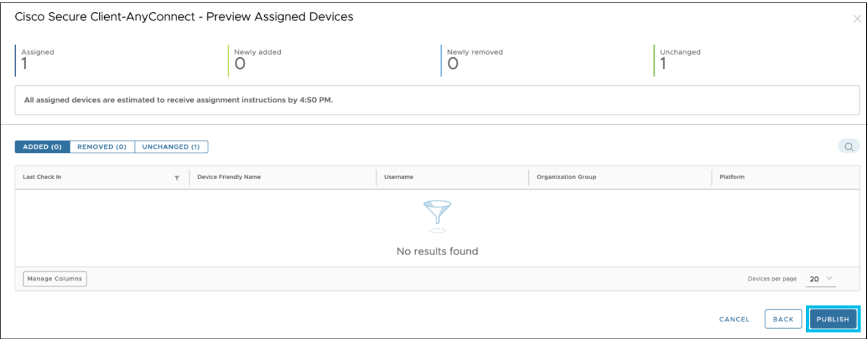The image size is (868, 341).
Task: Open Manage Columns
Action: pos(55,278)
